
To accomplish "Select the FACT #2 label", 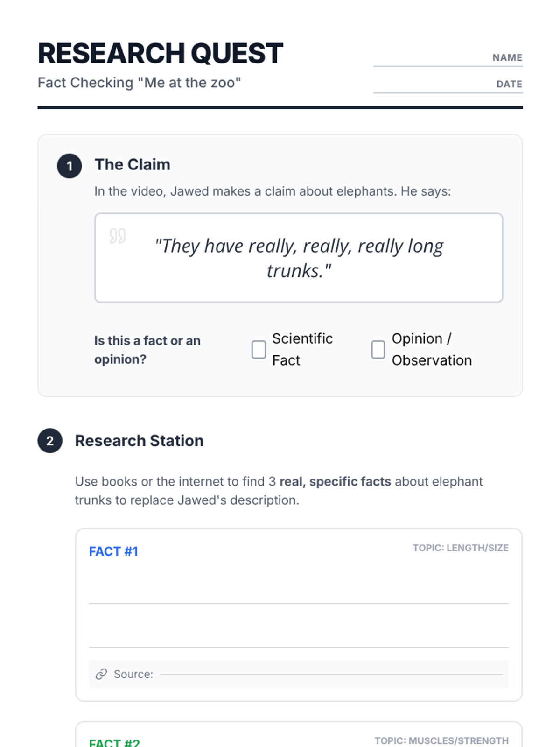I will click(114, 742).
